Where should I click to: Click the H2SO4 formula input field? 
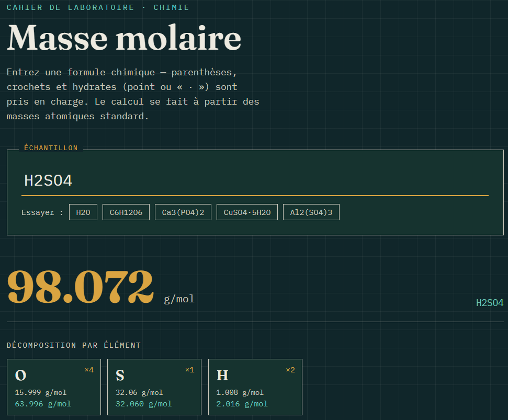(255, 180)
